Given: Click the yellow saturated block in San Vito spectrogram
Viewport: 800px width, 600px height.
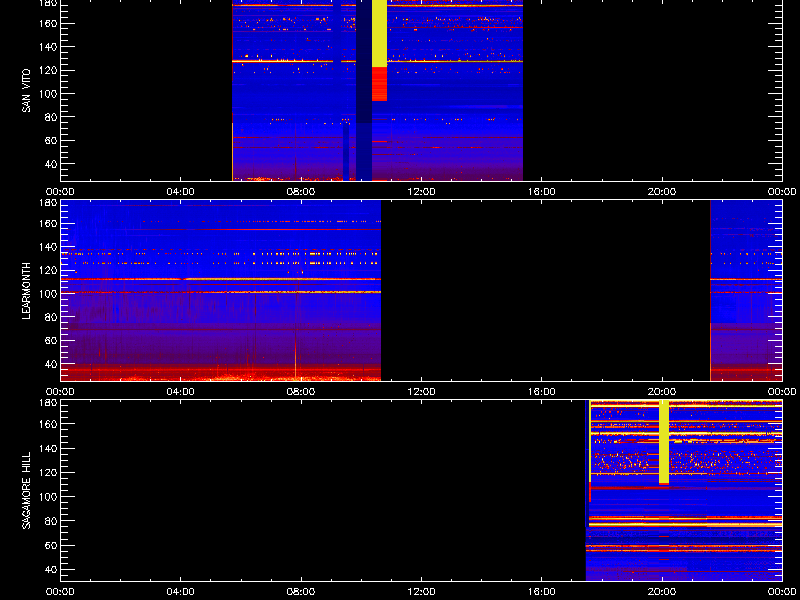Looking at the screenshot, I should pos(379,33).
